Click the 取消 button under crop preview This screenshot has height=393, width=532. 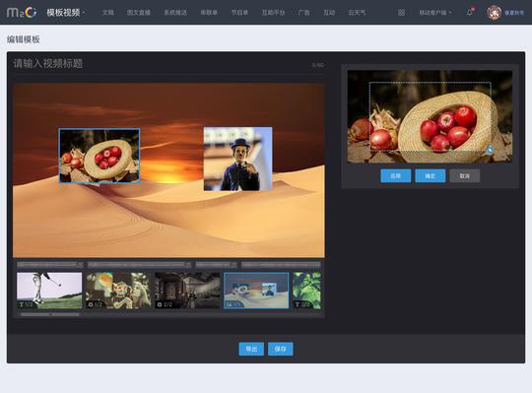coord(464,176)
